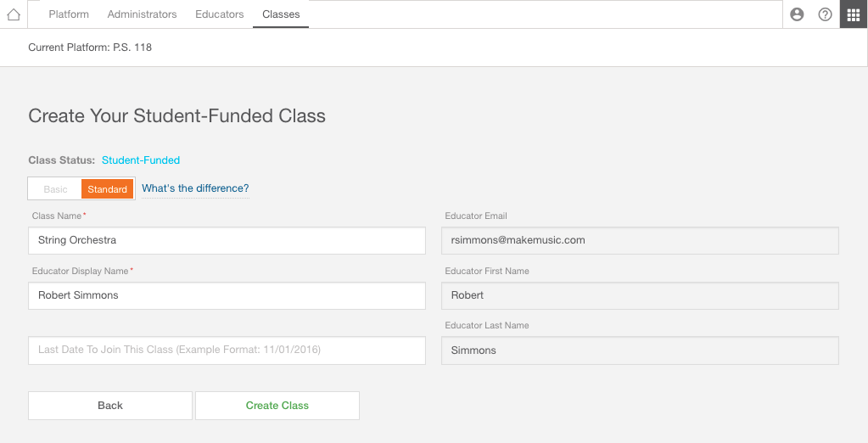
Task: Switch to the Educators tab
Action: tap(220, 14)
